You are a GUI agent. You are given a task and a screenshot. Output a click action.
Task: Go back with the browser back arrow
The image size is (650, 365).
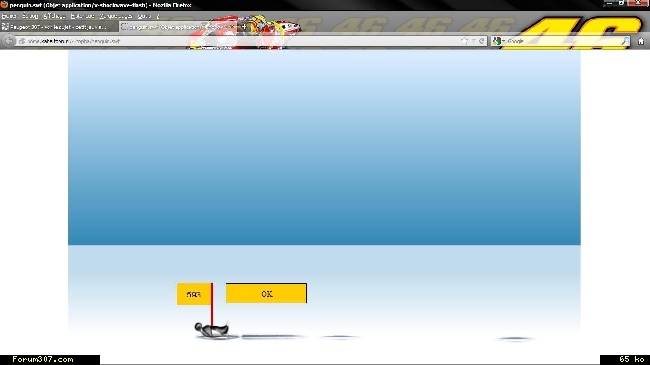[9, 41]
